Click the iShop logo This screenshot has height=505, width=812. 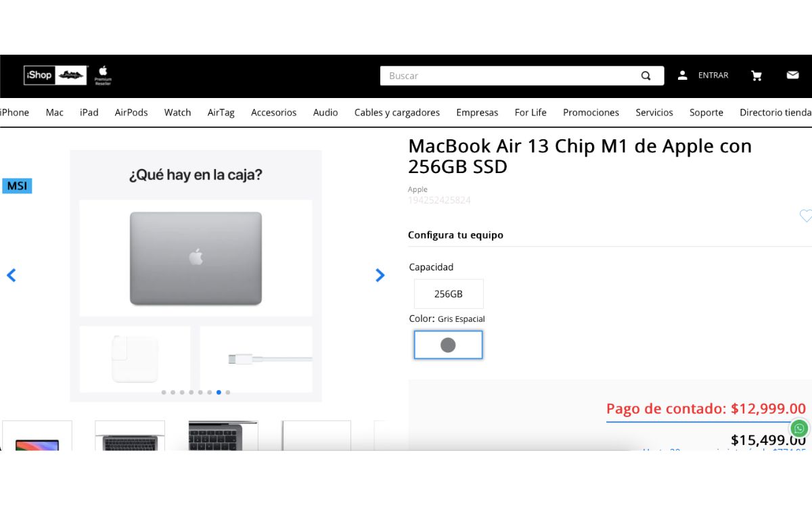55,75
